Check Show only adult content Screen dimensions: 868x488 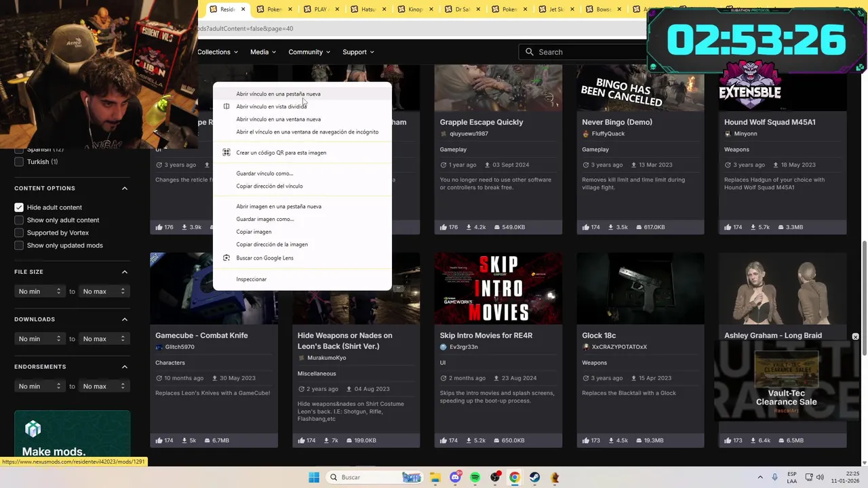[x=19, y=220]
